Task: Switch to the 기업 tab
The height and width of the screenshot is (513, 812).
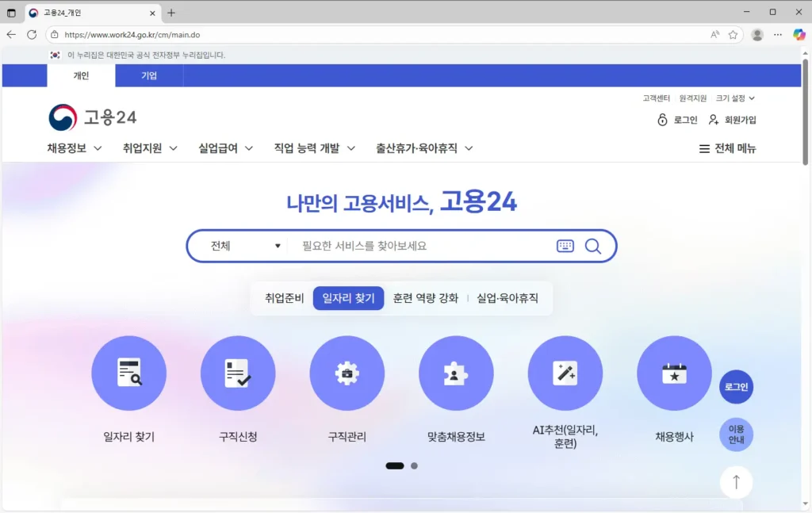Action: [x=149, y=75]
